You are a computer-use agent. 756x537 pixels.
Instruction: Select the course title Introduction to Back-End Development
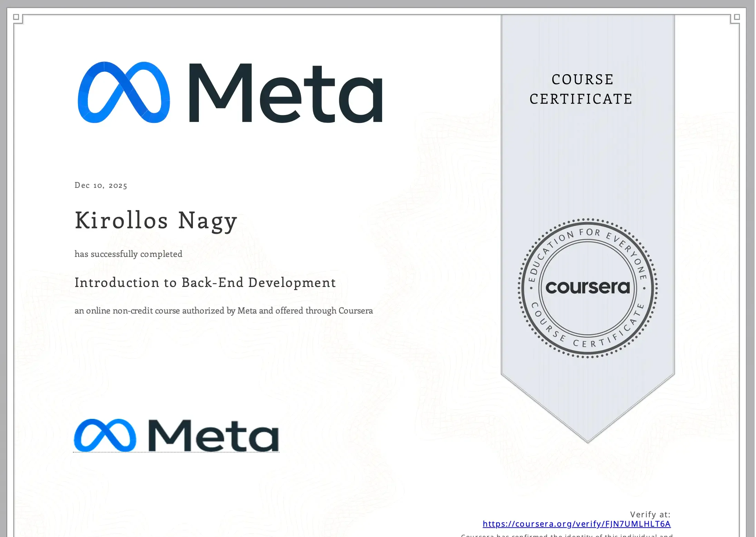pos(204,282)
